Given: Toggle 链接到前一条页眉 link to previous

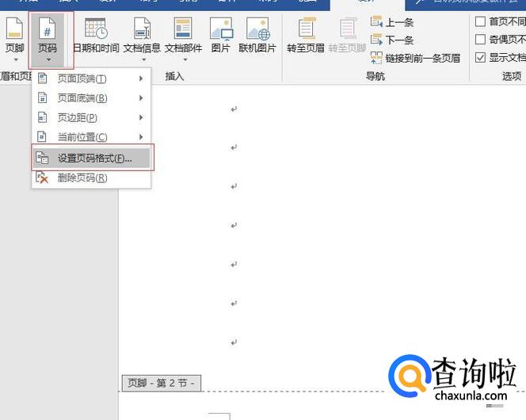Looking at the screenshot, I should coord(415,58).
